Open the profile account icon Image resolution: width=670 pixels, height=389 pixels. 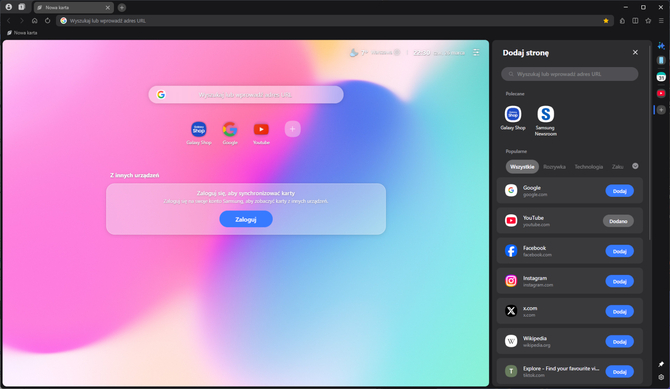(x=9, y=7)
